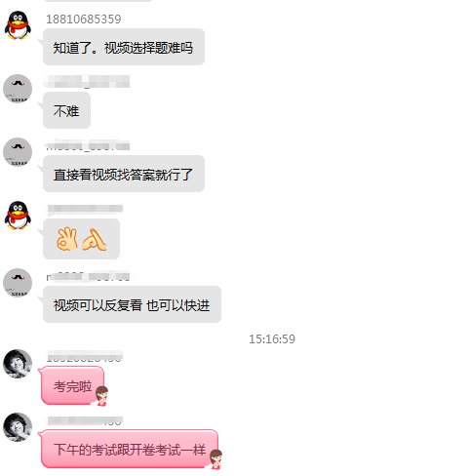
Task: Click the penguin avatar beside 18810685359
Action: (x=18, y=25)
